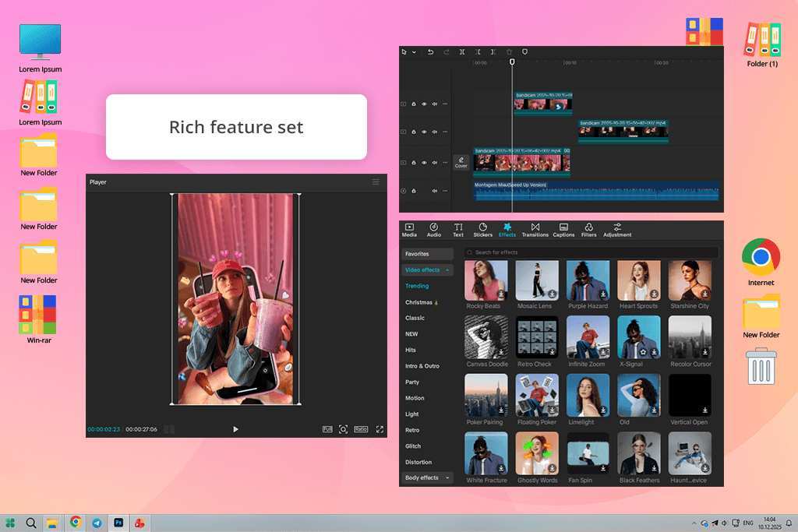Open the Ratio button in Player

pos(361,429)
